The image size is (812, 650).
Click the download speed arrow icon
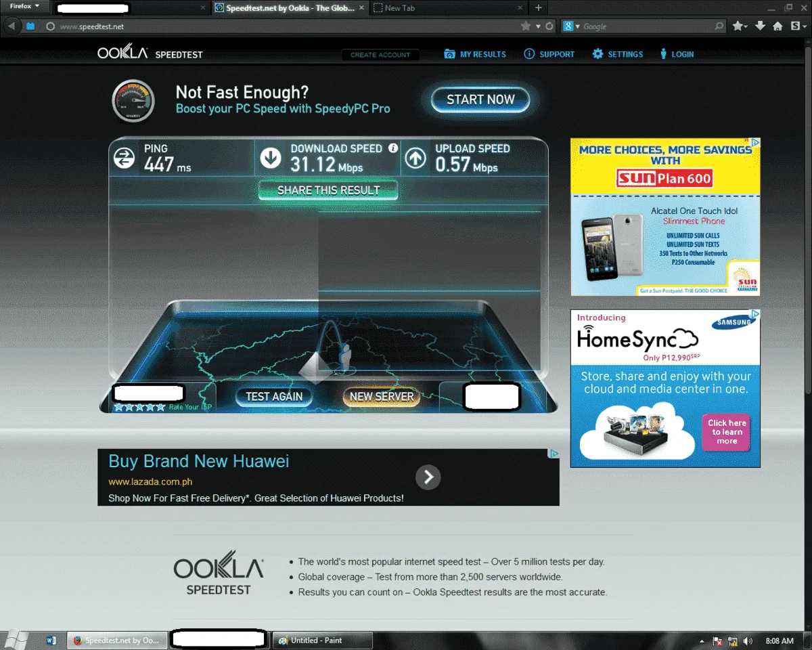point(271,159)
